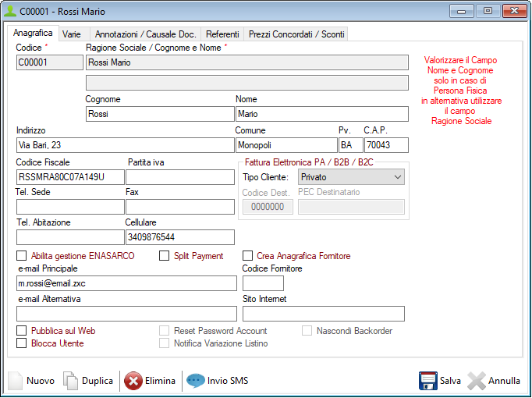Enable the Pubblica sul Web checkbox

[x=22, y=331]
